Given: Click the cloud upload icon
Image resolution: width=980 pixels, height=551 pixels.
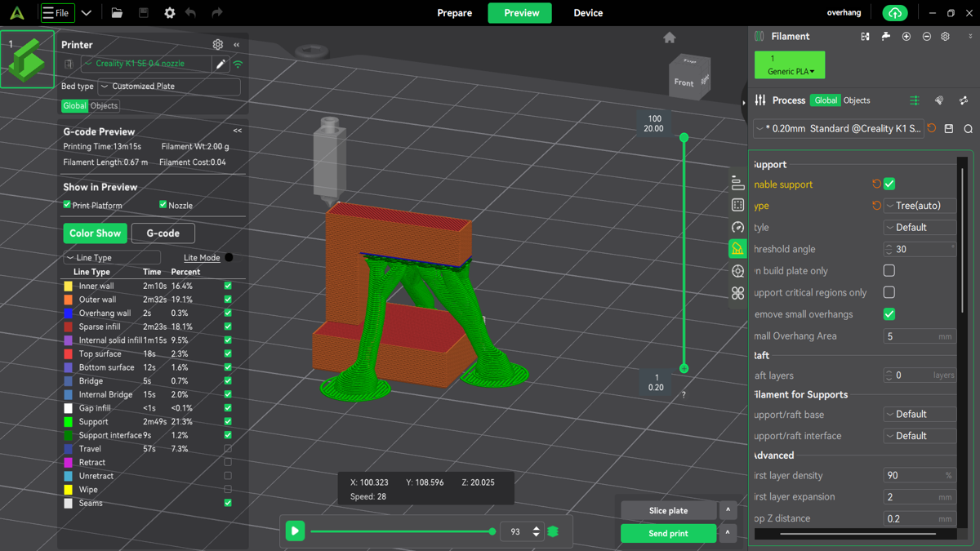Looking at the screenshot, I should point(895,13).
